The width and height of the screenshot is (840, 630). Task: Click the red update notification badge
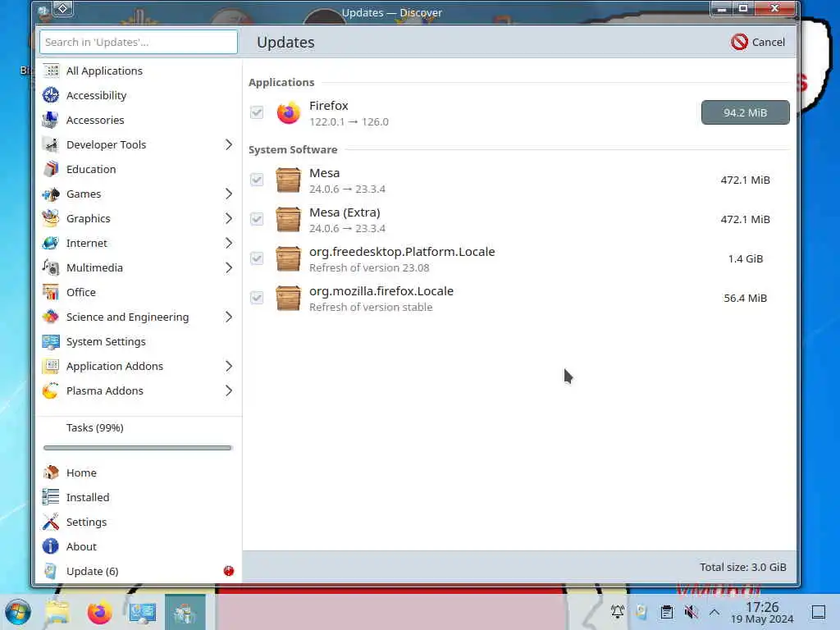point(229,571)
